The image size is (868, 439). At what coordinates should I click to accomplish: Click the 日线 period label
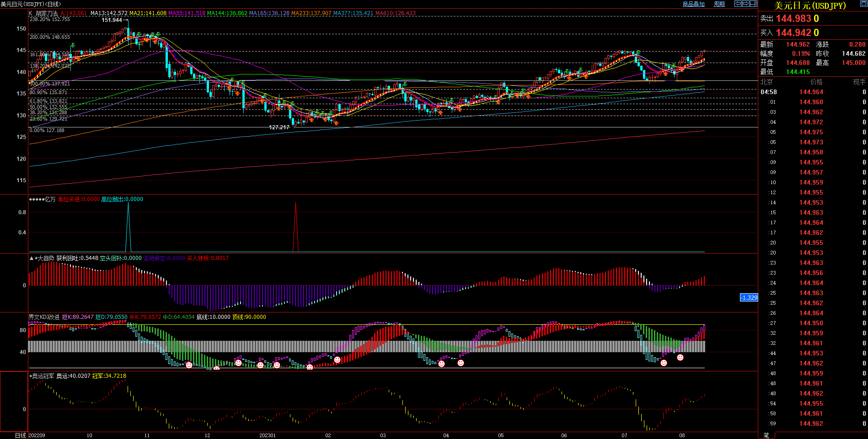[20, 435]
